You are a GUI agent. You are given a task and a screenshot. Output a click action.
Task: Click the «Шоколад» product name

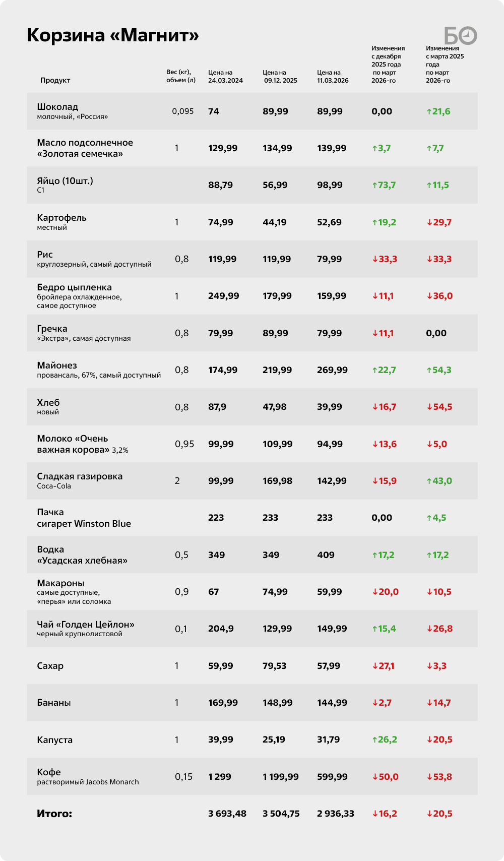[x=57, y=107]
